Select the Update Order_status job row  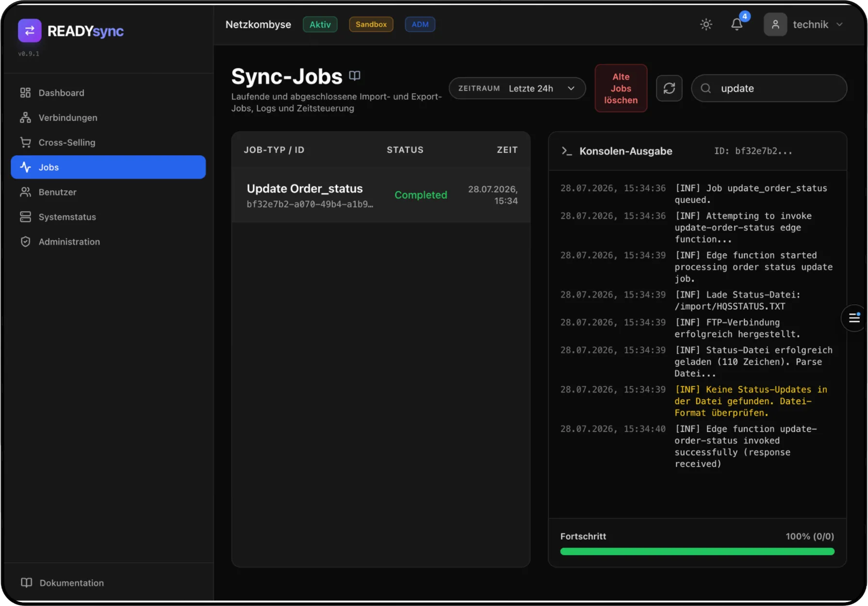(x=381, y=195)
